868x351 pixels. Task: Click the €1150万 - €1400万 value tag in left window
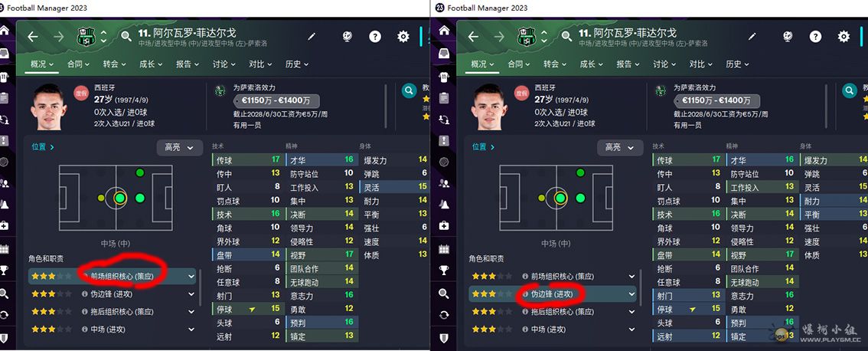(x=276, y=101)
